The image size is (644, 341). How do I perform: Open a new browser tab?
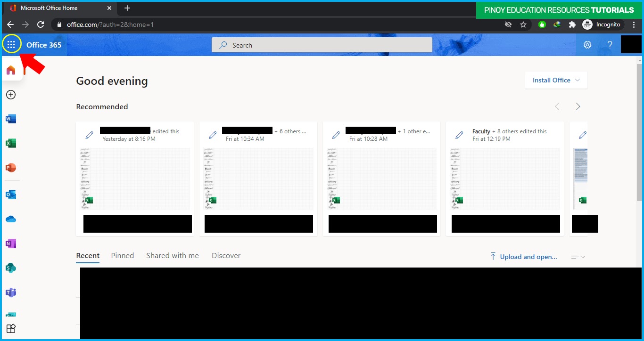click(x=127, y=8)
